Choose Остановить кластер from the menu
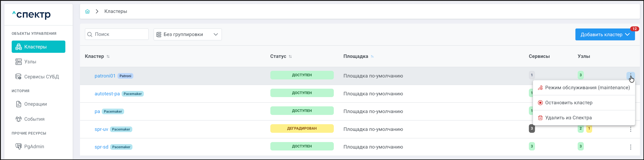 point(569,103)
